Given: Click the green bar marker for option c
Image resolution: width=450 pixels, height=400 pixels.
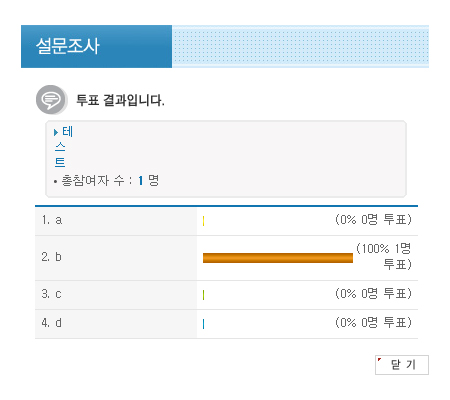Looking at the screenshot, I should click(x=203, y=295).
